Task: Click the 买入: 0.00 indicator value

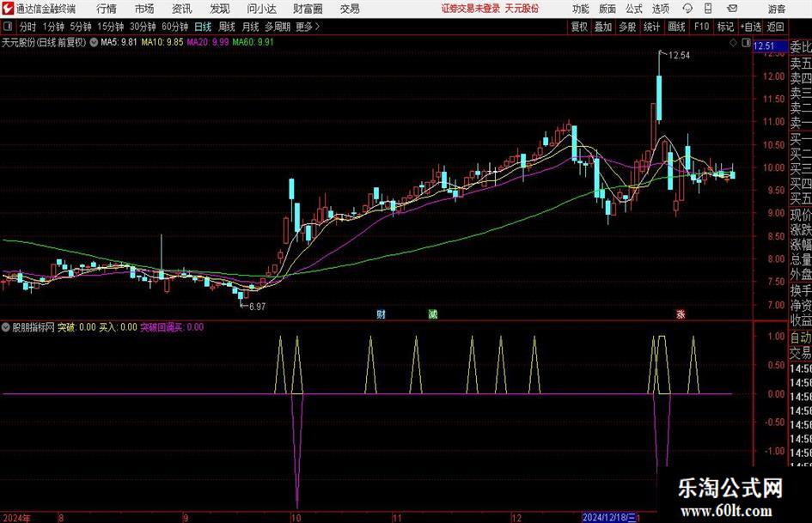Action: (x=118, y=327)
